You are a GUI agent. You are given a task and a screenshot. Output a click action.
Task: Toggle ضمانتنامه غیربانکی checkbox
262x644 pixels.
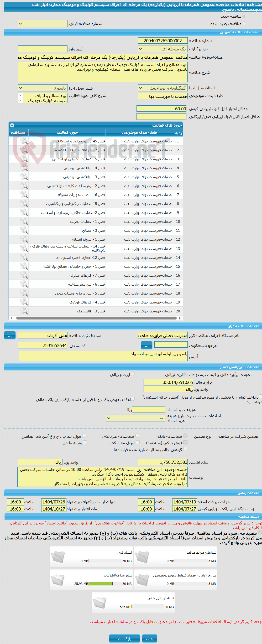[137, 436]
